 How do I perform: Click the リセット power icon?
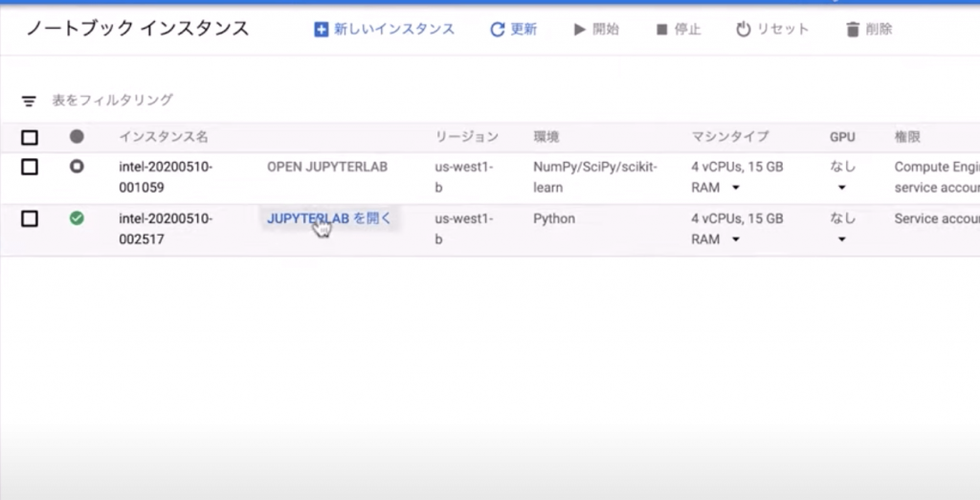tap(743, 30)
